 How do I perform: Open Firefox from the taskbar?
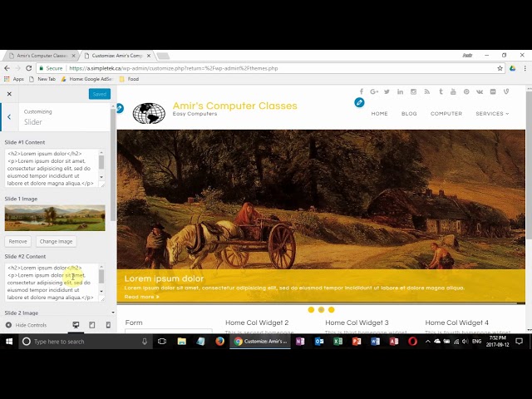coord(219,342)
